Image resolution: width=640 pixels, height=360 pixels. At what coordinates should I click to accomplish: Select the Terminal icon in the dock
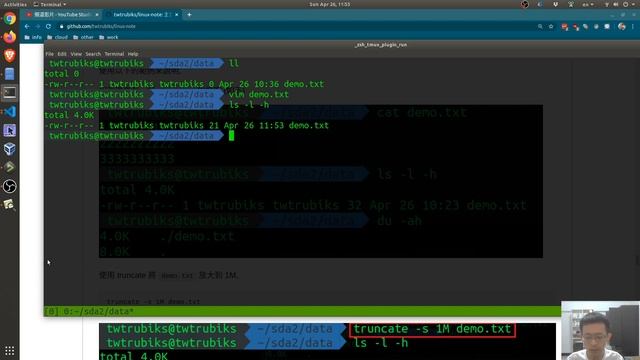click(9, 93)
